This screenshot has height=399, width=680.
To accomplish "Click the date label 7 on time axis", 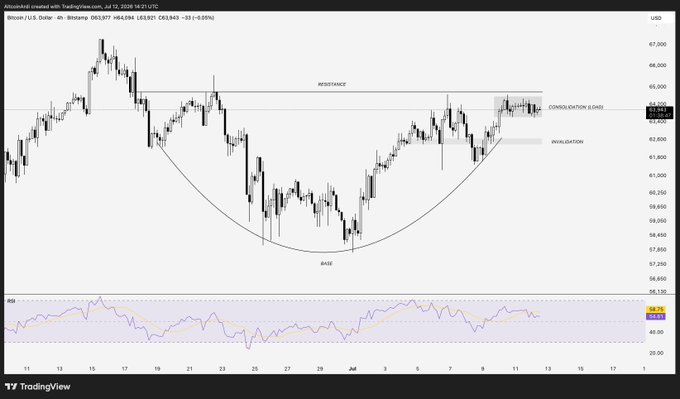I will [x=450, y=369].
